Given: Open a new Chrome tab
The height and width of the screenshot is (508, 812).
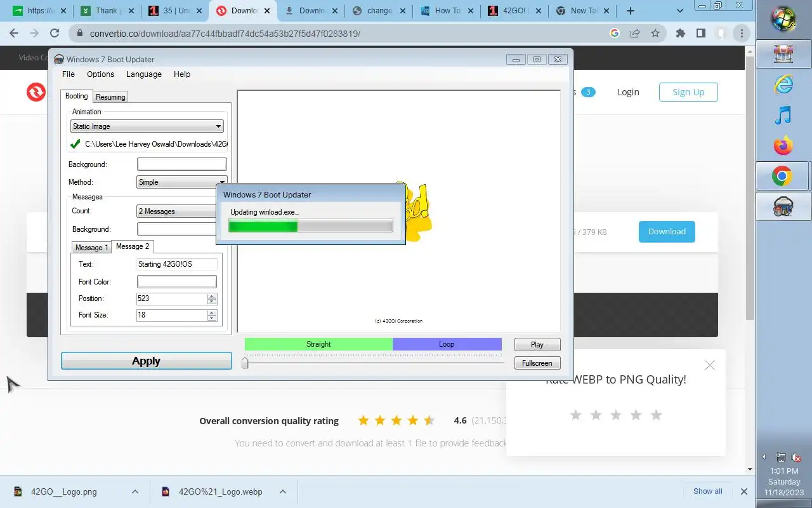Looking at the screenshot, I should click(630, 11).
